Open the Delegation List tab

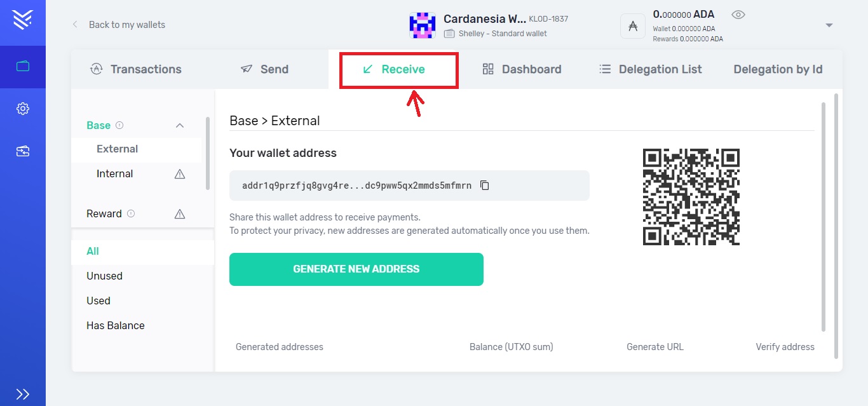point(651,69)
